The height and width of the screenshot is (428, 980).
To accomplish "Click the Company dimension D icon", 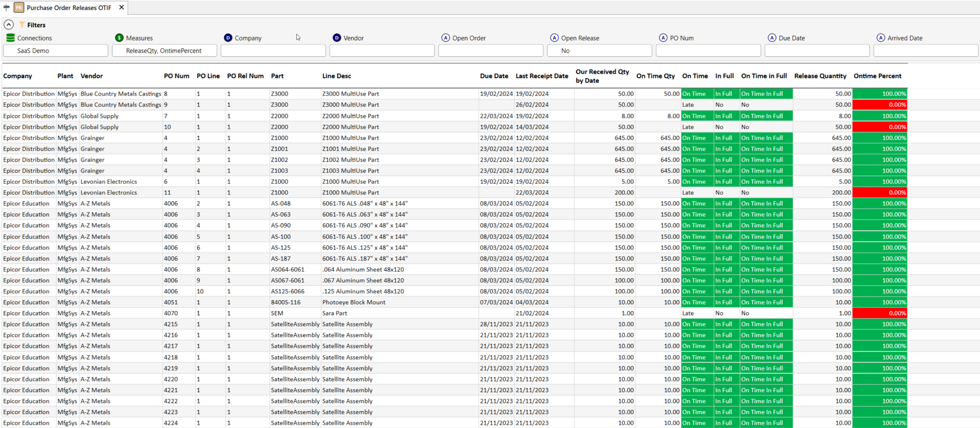I will pos(228,38).
